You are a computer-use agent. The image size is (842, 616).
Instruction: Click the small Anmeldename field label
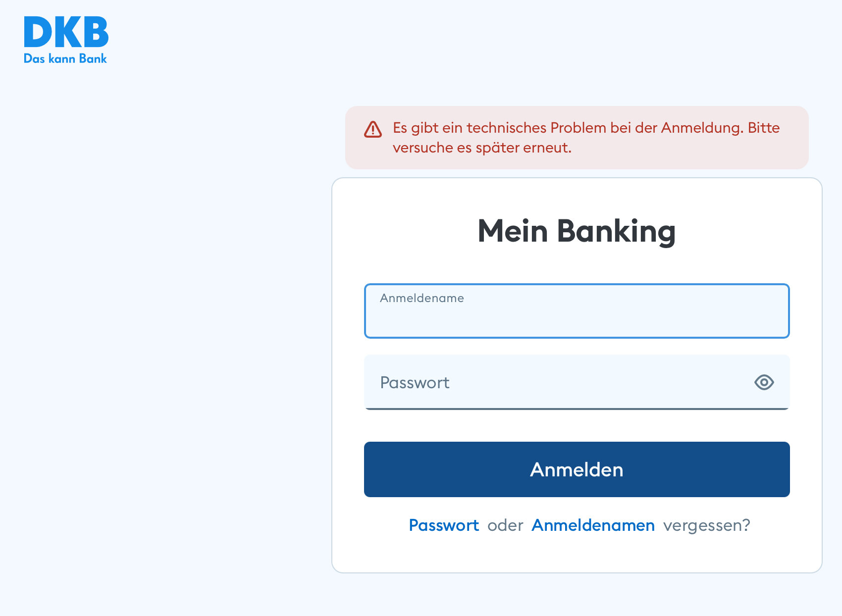pyautogui.click(x=422, y=298)
